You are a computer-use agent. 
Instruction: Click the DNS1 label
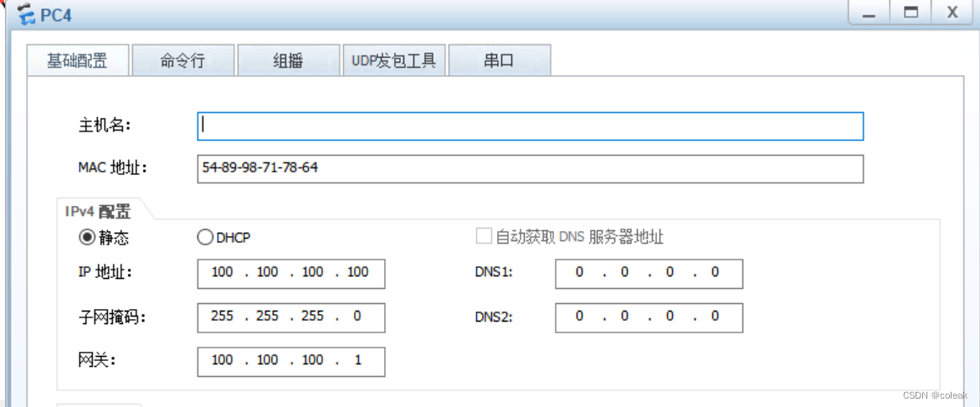click(x=495, y=273)
